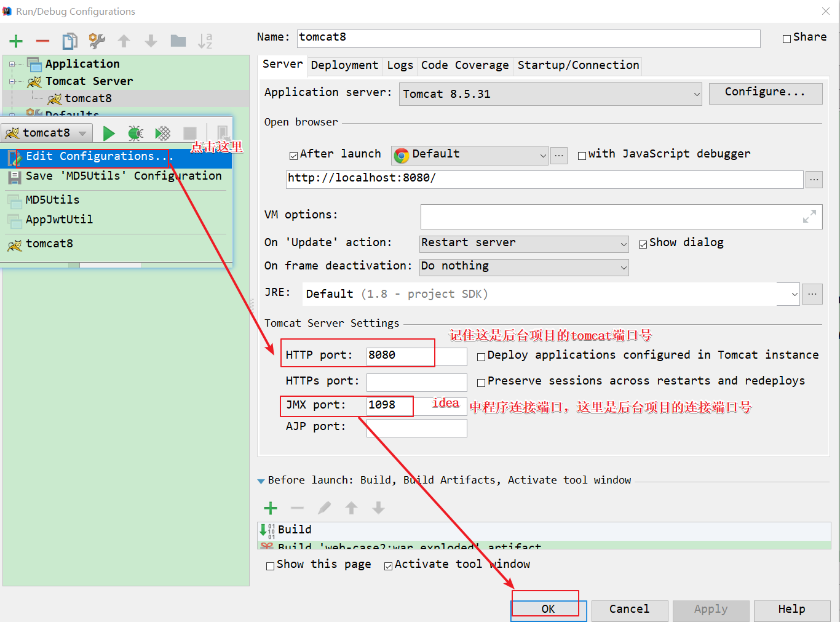Run tomcat8 with coverage icon
The image size is (840, 622).
coord(163,133)
